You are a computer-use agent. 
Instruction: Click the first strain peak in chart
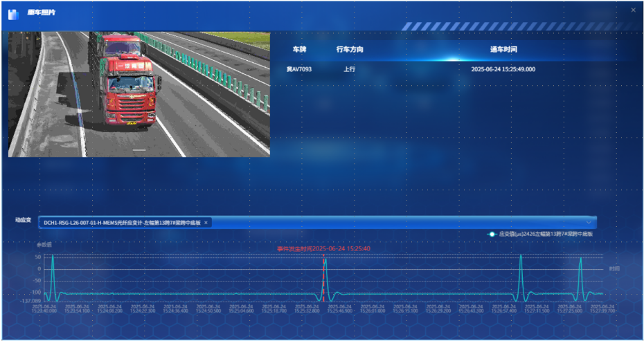point(53,257)
